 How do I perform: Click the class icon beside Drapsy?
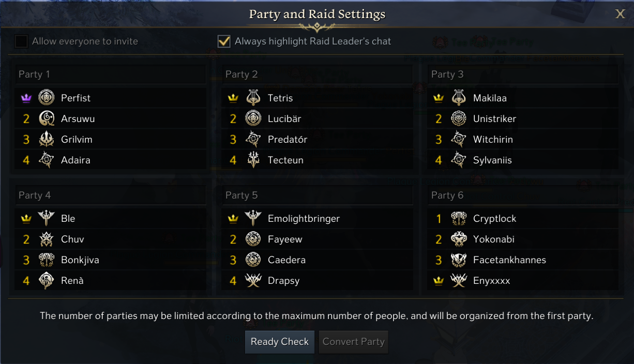[253, 281]
